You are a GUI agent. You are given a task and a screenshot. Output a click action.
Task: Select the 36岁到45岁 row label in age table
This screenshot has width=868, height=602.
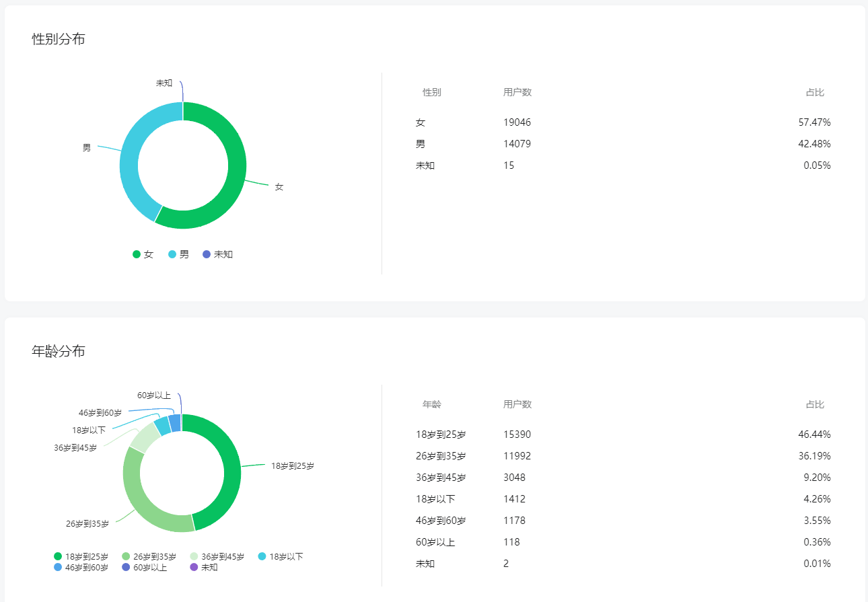pos(441,478)
